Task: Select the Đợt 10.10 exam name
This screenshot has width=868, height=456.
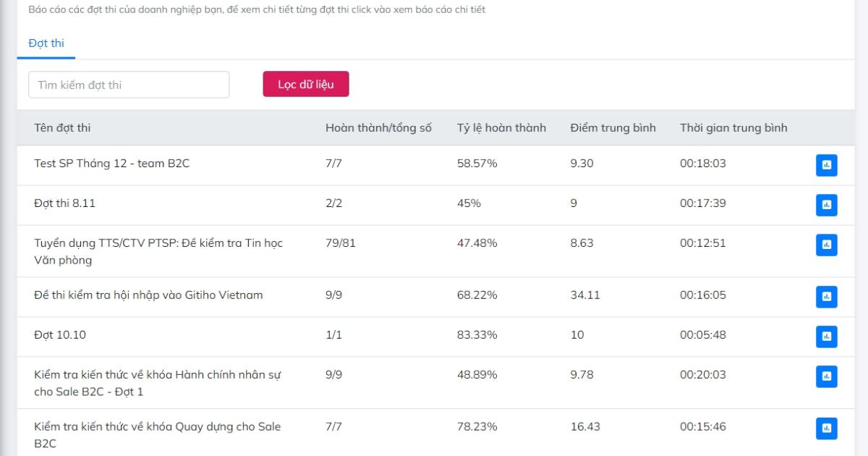Action: pyautogui.click(x=60, y=335)
